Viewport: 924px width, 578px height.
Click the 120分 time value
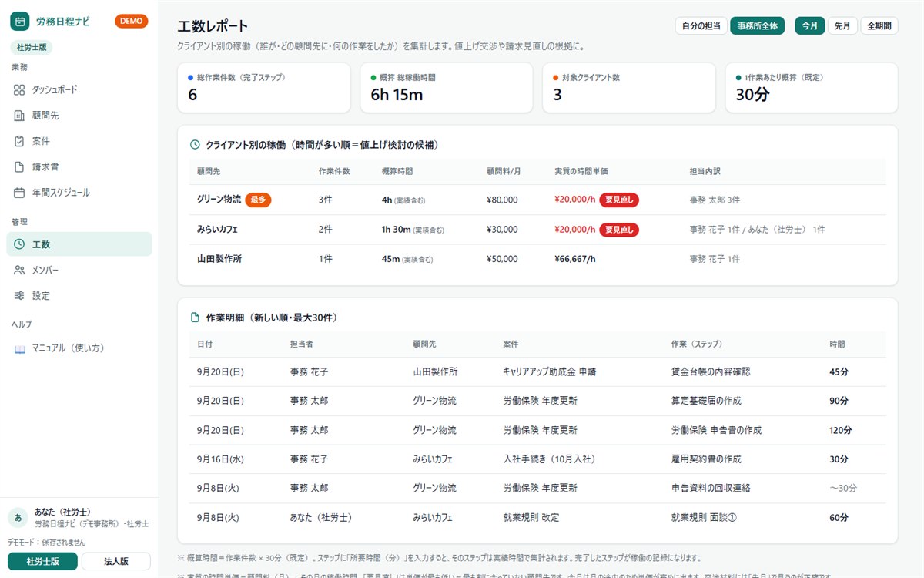click(x=840, y=430)
